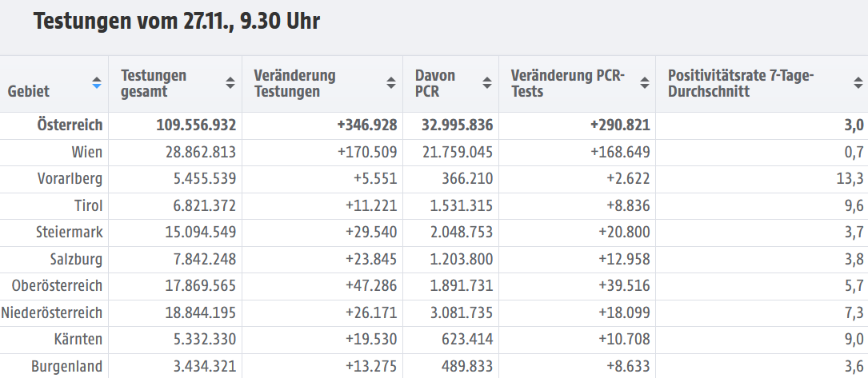Click Oberösterreich in the table
The width and height of the screenshot is (868, 378).
point(57,286)
